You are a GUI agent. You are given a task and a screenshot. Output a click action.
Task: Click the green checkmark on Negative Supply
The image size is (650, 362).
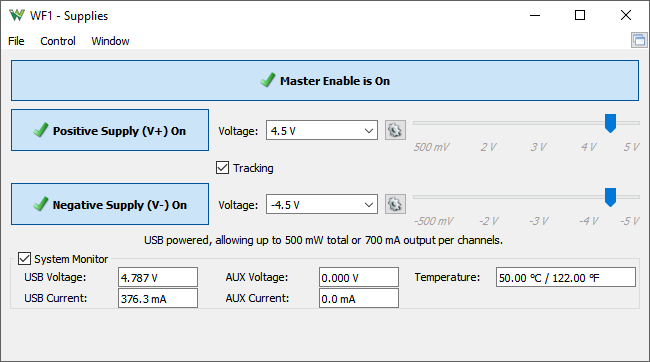coord(41,204)
